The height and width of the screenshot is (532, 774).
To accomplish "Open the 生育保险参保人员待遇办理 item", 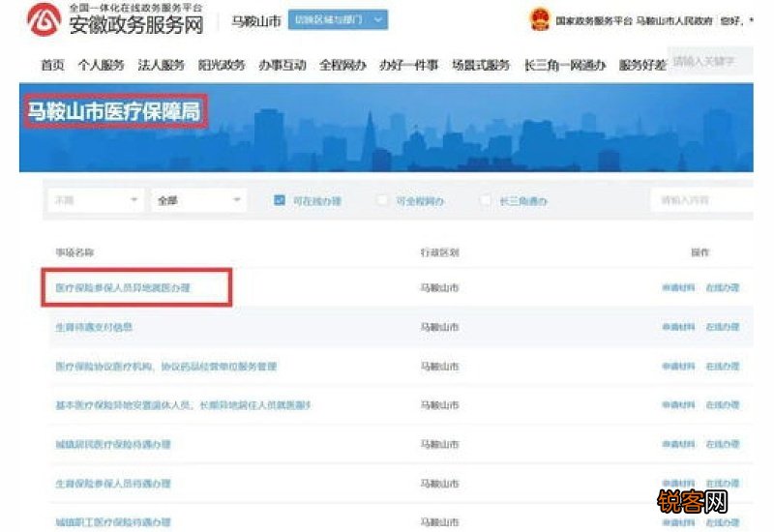I will coord(113,483).
